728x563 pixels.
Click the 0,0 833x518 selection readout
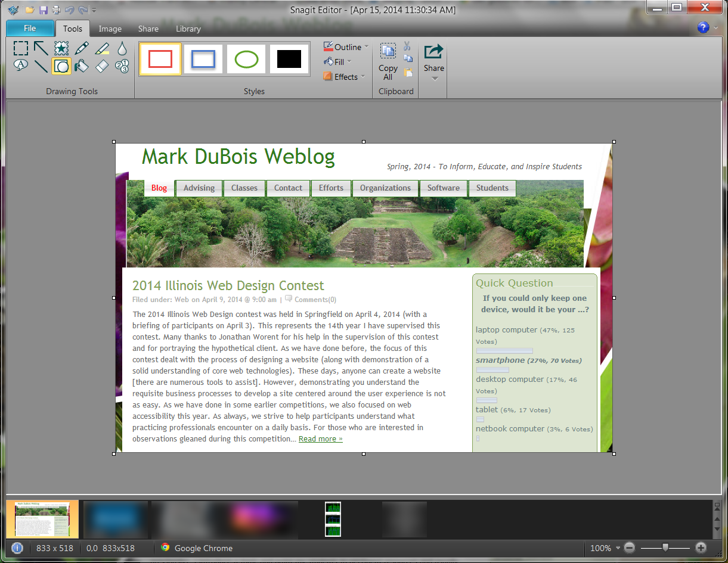(x=110, y=548)
